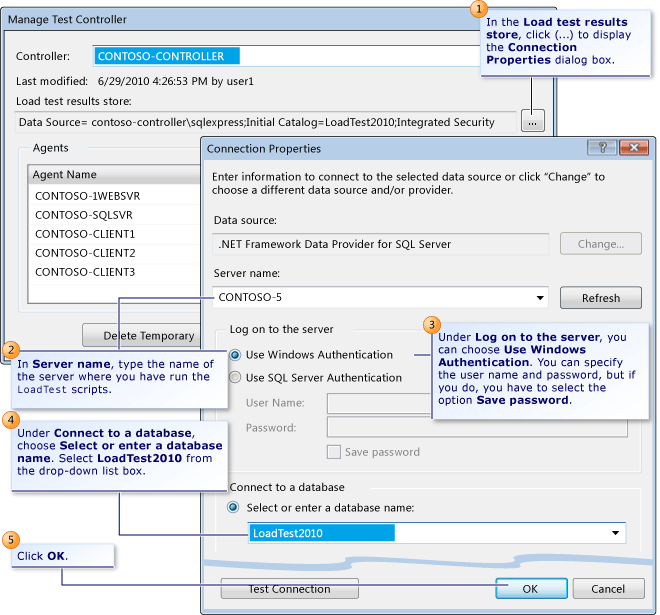Click the User Name input field
Viewport: 660px width, 615px height.
pyautogui.click(x=379, y=403)
